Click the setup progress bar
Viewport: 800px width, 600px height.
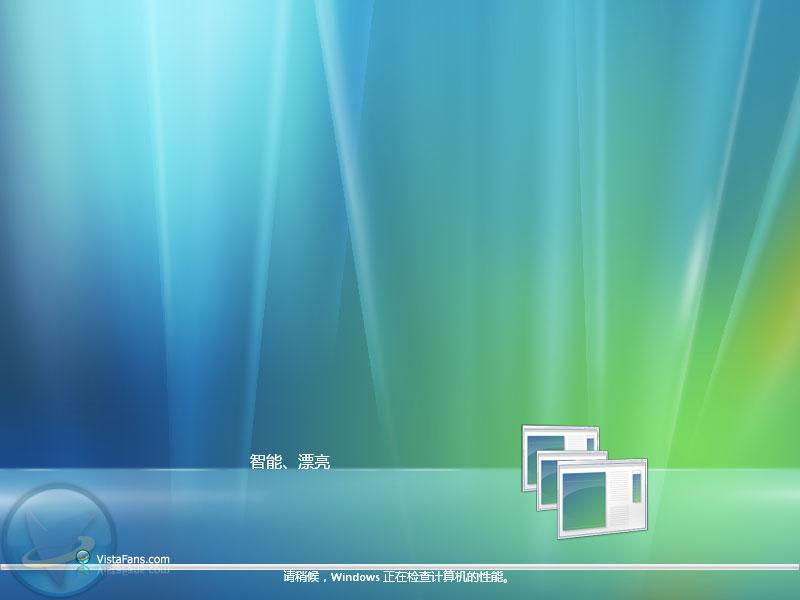click(x=400, y=567)
